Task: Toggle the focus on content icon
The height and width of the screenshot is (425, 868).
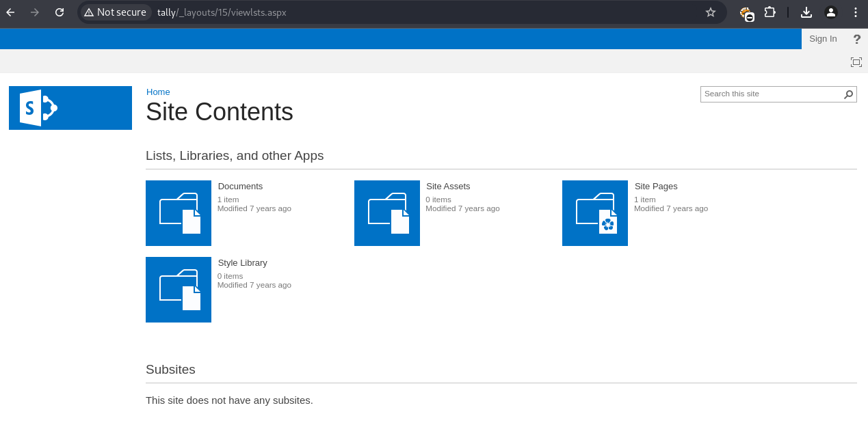Action: pyautogui.click(x=856, y=62)
